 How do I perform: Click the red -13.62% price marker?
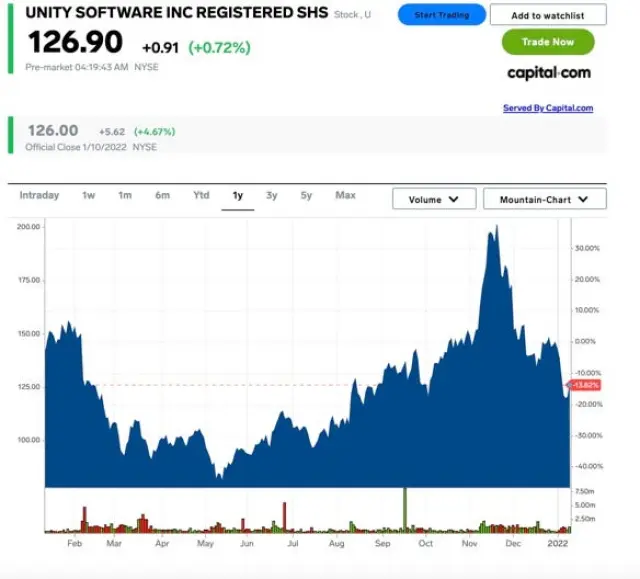583,385
